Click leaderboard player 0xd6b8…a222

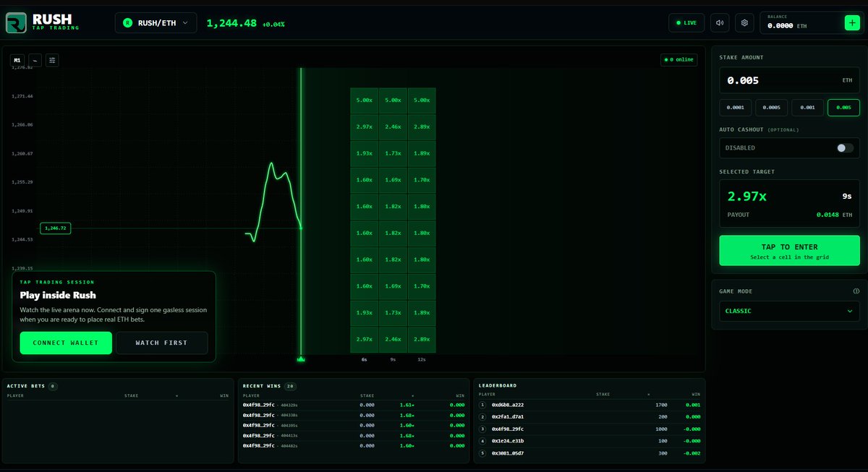(507, 405)
